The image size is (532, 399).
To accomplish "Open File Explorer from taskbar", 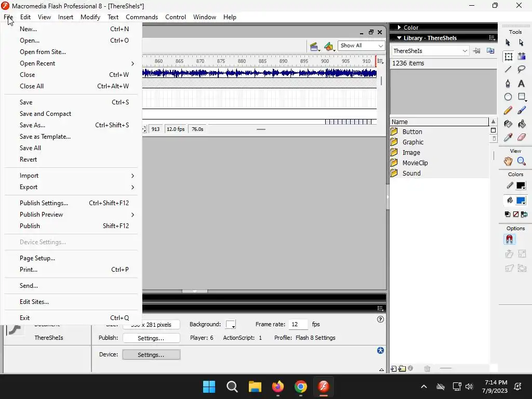I will point(255,387).
